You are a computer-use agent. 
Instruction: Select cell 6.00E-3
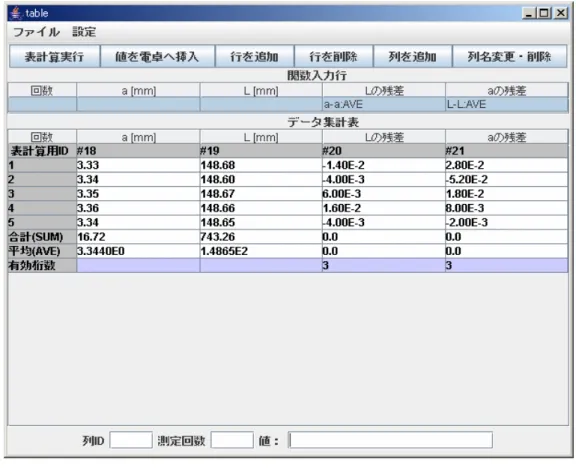tap(384, 194)
